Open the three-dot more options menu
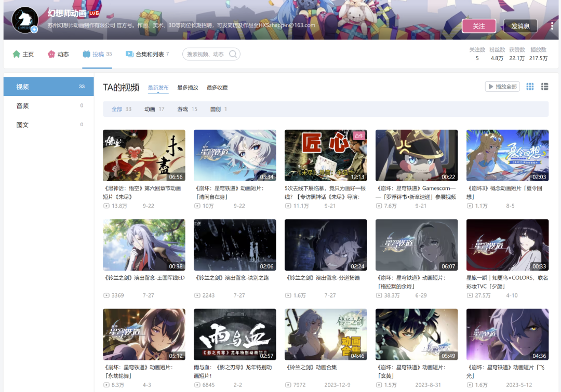The width and height of the screenshot is (561, 392). [552, 26]
